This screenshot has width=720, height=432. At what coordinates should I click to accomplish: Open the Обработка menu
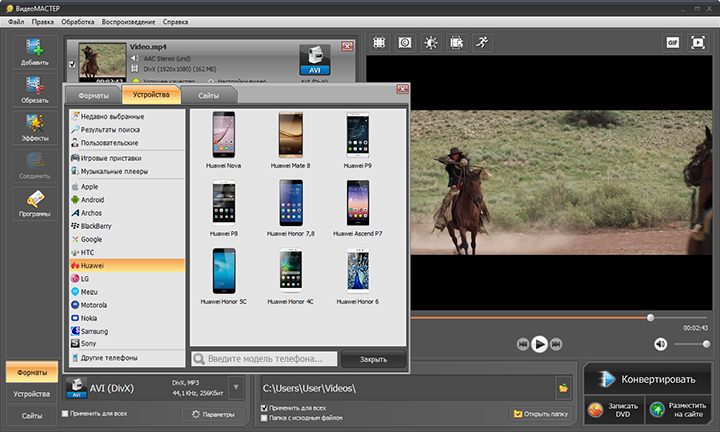coord(78,22)
